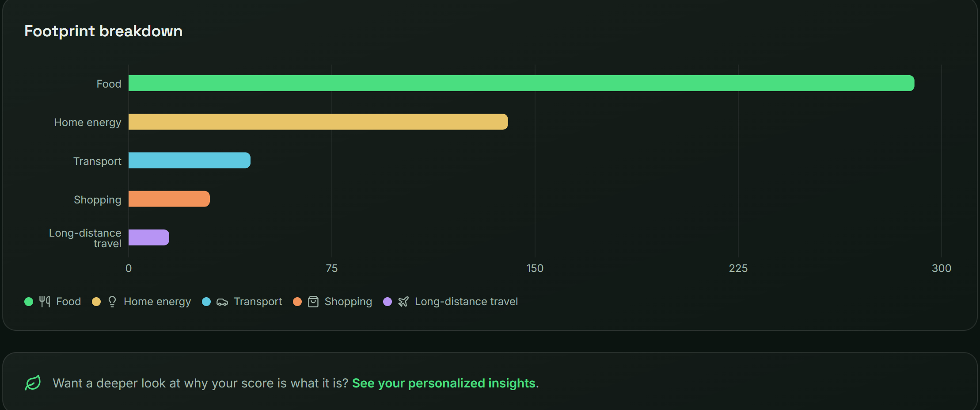980x410 pixels.
Task: Click the airplane Long-distance travel icon
Action: tap(403, 302)
